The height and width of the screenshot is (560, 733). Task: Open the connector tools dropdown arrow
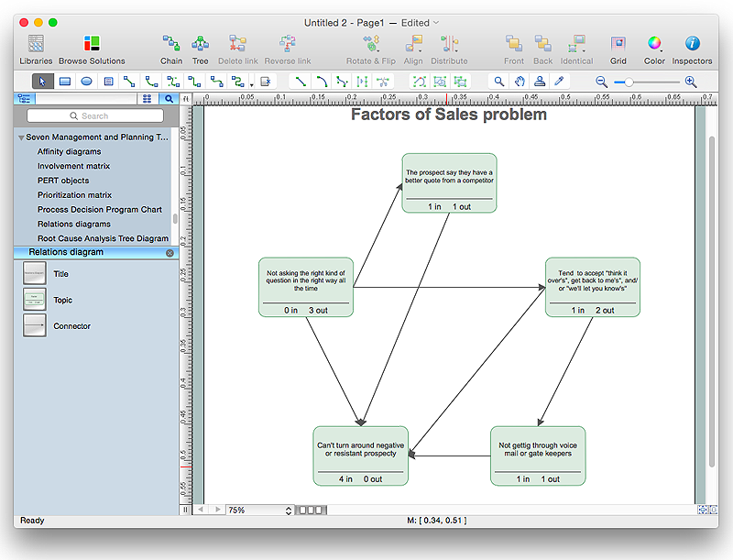click(251, 84)
